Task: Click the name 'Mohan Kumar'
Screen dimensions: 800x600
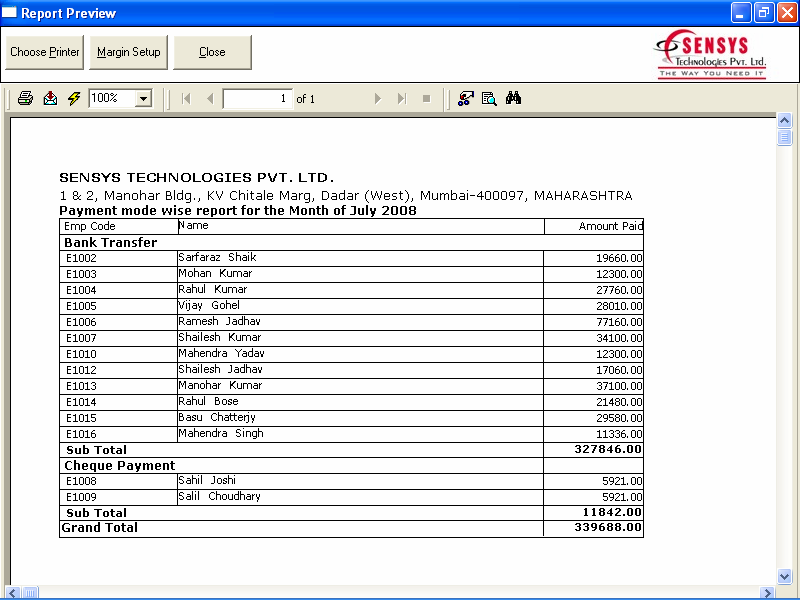Action: tap(215, 273)
